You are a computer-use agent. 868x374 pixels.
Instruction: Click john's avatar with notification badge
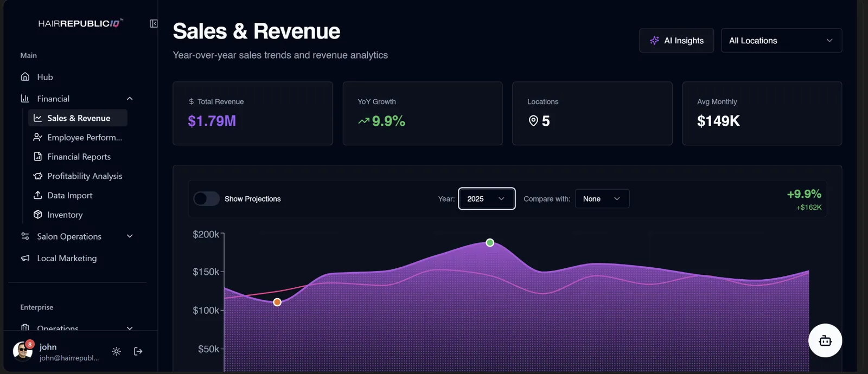[x=23, y=351]
